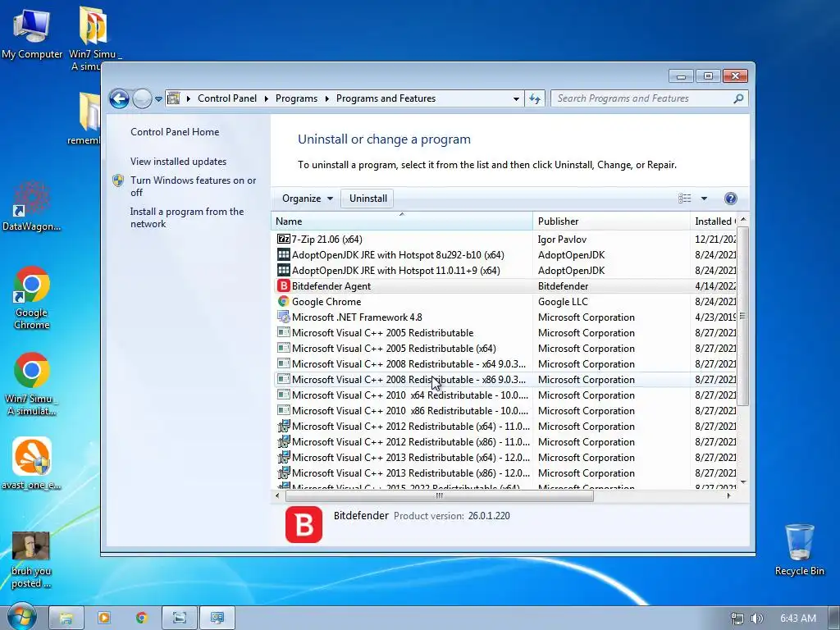The width and height of the screenshot is (840, 630).
Task: Open the taskbar media player icon
Action: [104, 618]
